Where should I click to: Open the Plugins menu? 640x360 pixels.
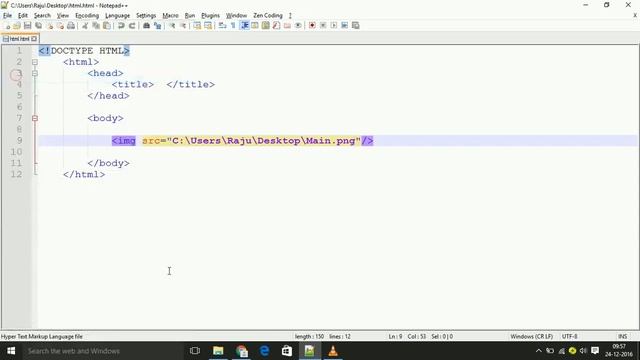click(x=210, y=16)
